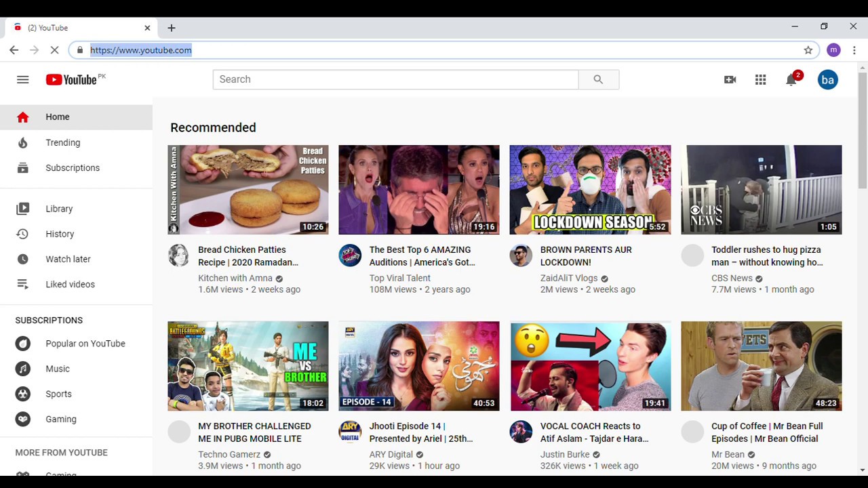
Task: Open Techno Gamerz channel name link
Action: 229,455
